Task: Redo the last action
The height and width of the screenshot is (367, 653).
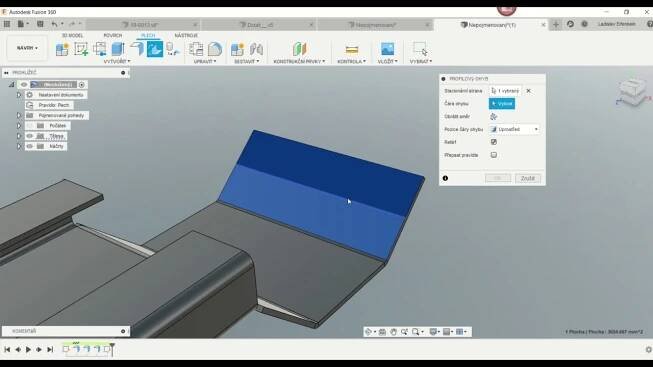Action: [x=72, y=24]
